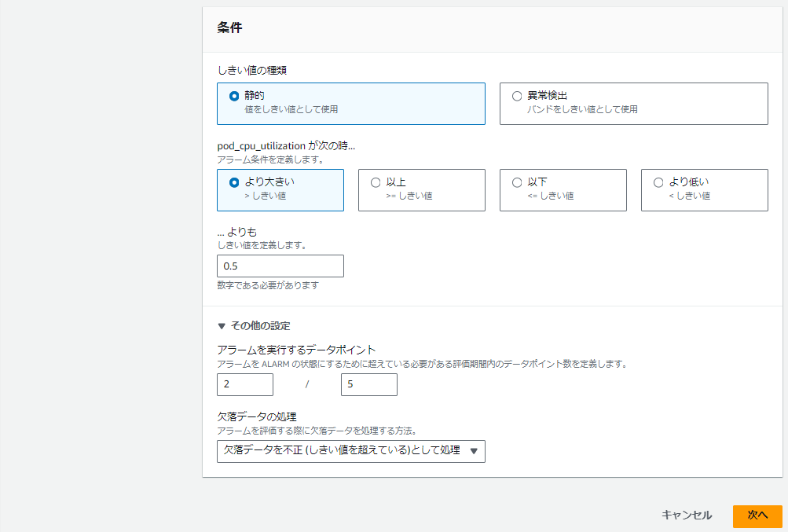Click the アラーム条件を定義します description text

270,160
